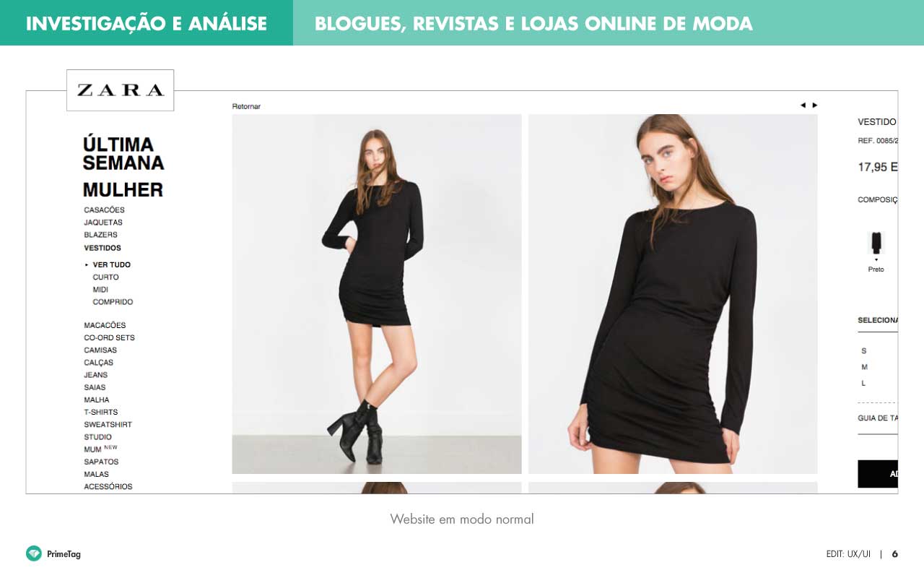Open the MUM NEW category

point(100,449)
